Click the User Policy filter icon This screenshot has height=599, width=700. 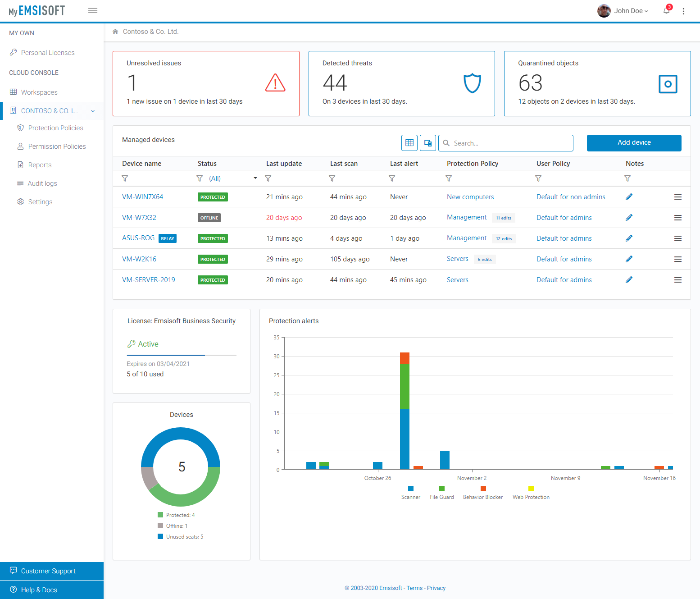tap(538, 178)
